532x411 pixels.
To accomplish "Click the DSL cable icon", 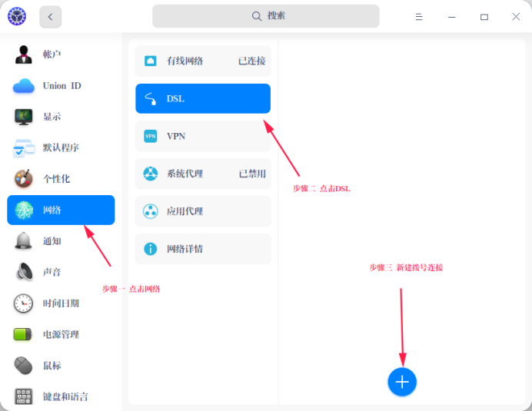I will point(151,98).
